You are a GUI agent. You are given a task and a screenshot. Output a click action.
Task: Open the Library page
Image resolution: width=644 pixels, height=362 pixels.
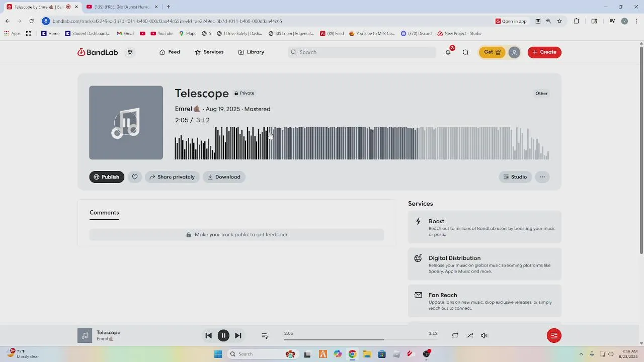[251, 52]
